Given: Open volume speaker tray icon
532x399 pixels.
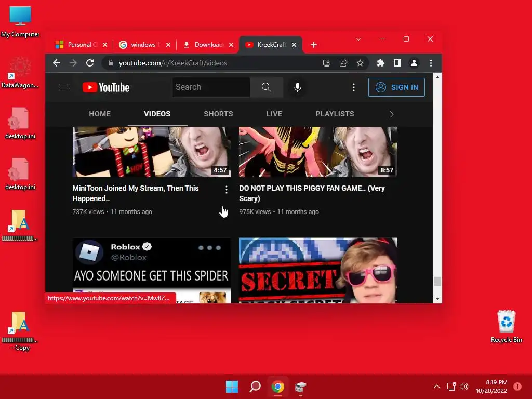Looking at the screenshot, I should click(x=464, y=387).
